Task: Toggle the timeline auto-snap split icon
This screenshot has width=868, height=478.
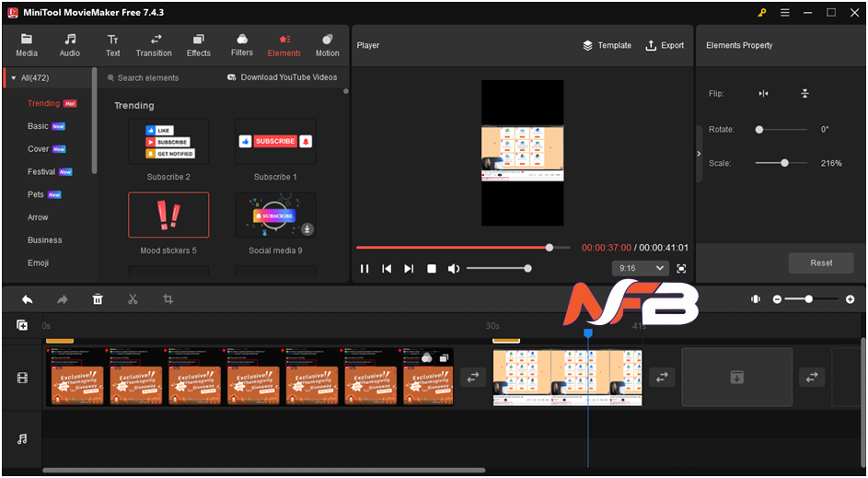Action: point(755,299)
